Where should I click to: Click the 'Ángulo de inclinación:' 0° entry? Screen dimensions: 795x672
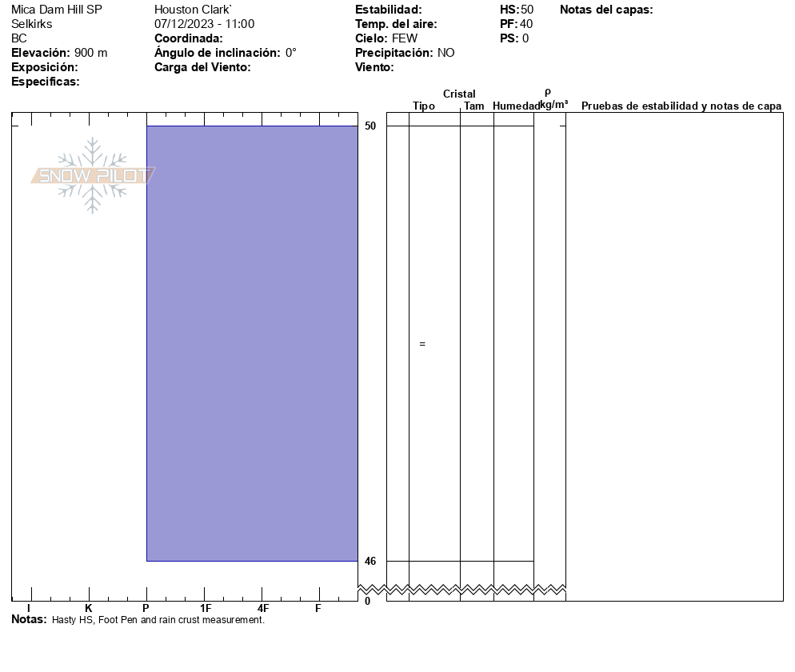[x=225, y=53]
